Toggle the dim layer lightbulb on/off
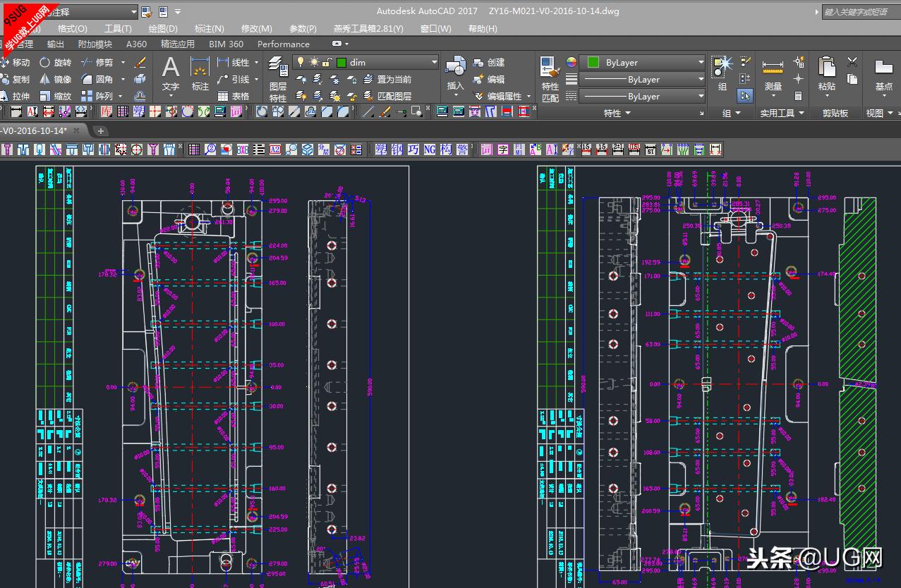This screenshot has width=901, height=588. click(x=300, y=62)
